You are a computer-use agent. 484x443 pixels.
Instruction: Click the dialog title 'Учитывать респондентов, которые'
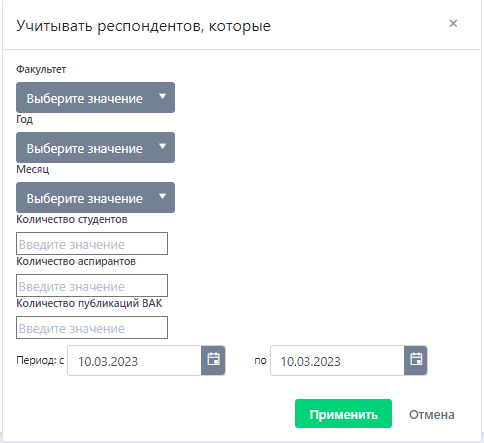[x=143, y=26]
